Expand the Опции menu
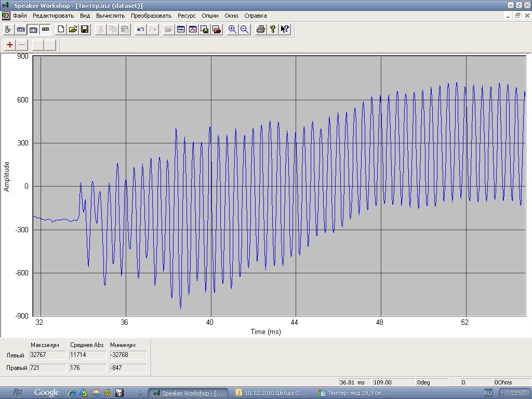 pyautogui.click(x=210, y=16)
